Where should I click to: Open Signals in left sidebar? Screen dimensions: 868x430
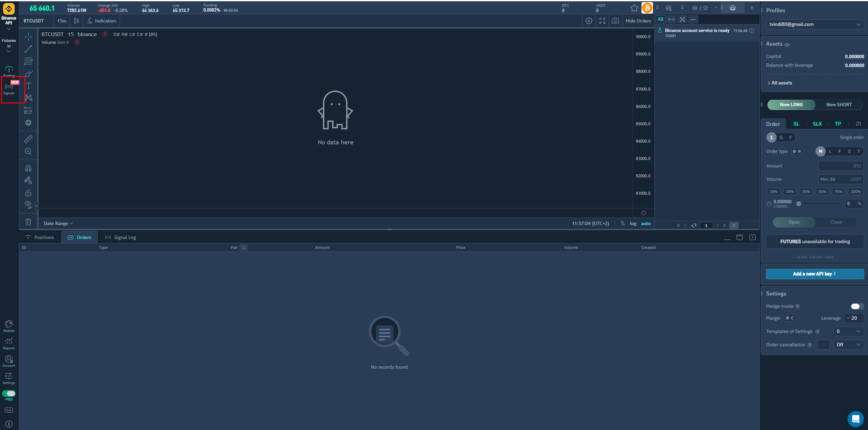tap(9, 89)
